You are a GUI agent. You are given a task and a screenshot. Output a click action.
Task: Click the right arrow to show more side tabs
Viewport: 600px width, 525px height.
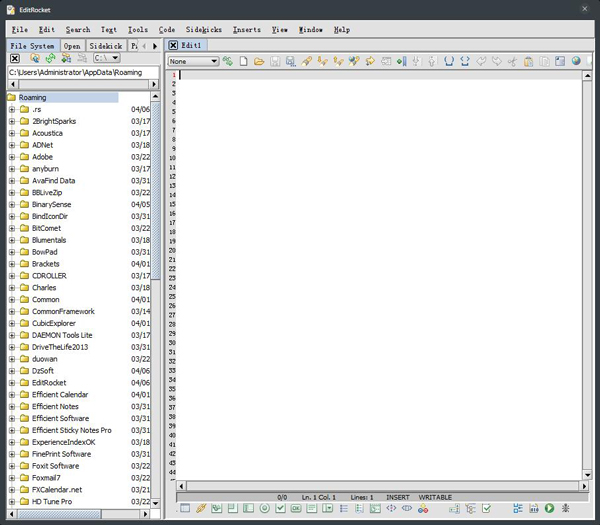click(155, 46)
